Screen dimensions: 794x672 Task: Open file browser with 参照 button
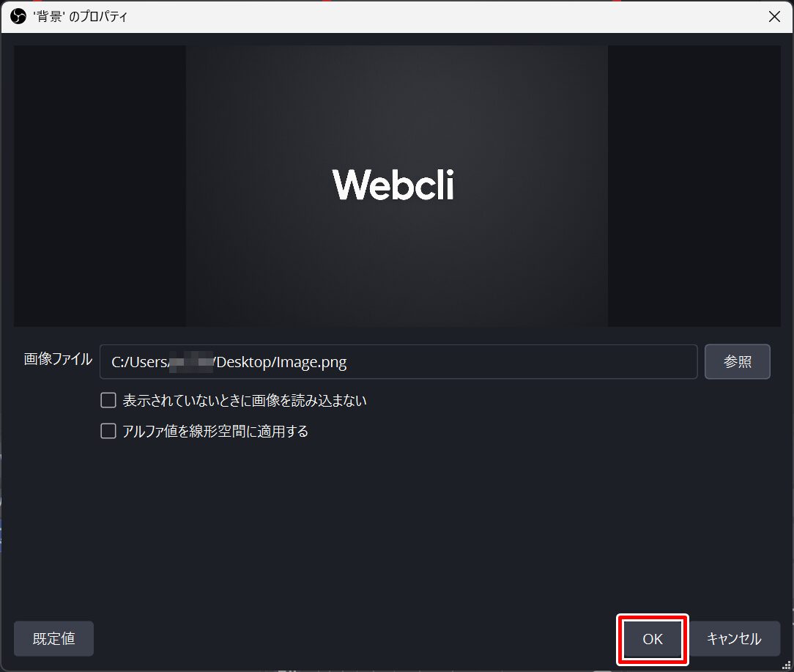[738, 362]
